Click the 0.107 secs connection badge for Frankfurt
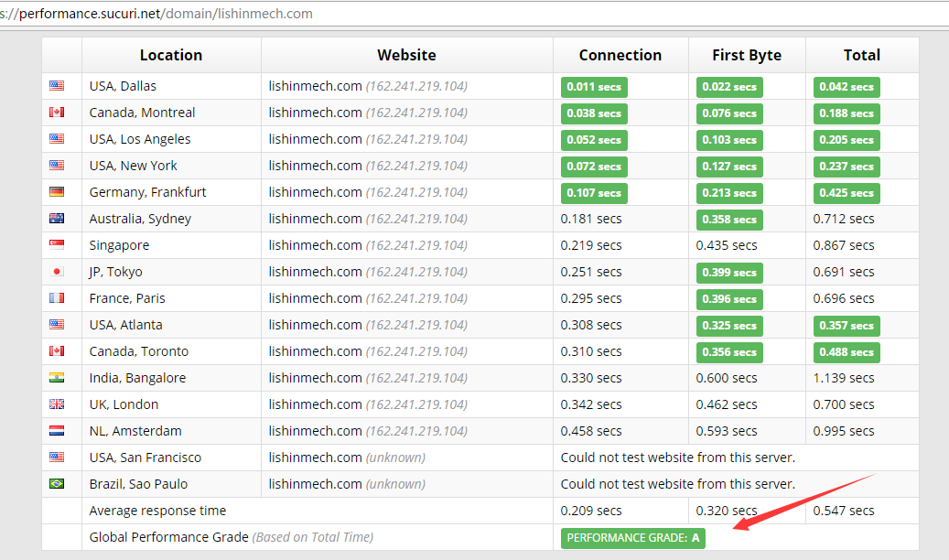 click(594, 193)
